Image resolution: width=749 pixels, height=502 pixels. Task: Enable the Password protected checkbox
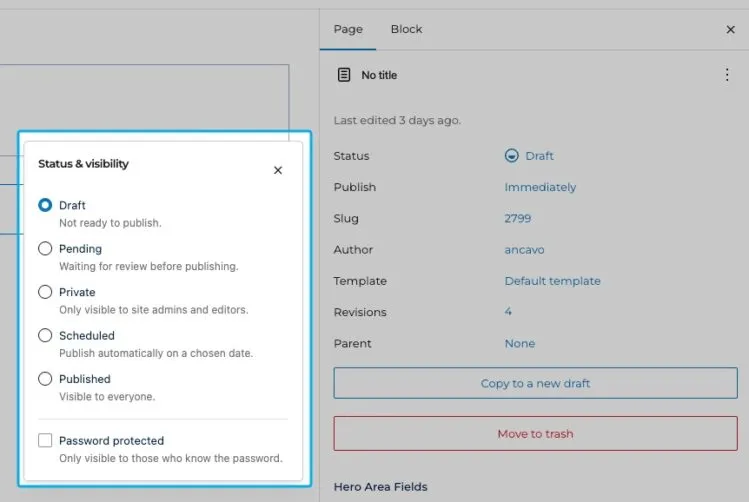pyautogui.click(x=45, y=440)
